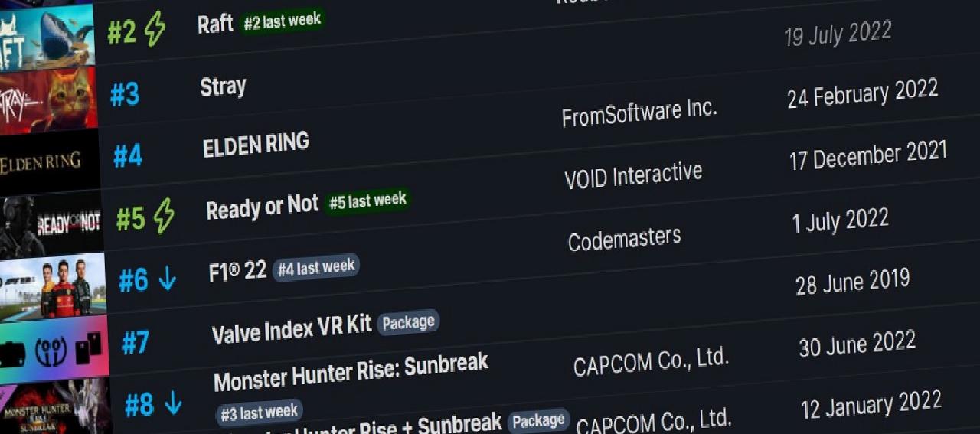Click the Raft game thumbnail
The height and width of the screenshot is (434, 980).
point(47,36)
